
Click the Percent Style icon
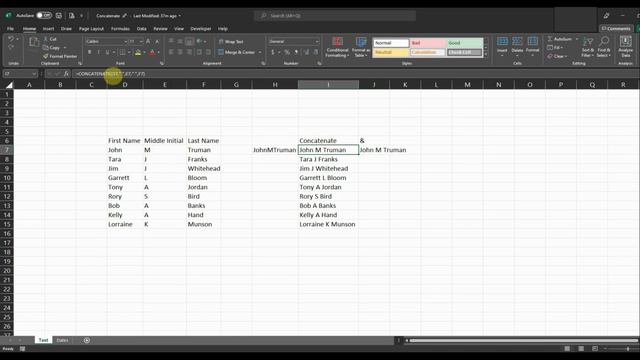pos(287,52)
